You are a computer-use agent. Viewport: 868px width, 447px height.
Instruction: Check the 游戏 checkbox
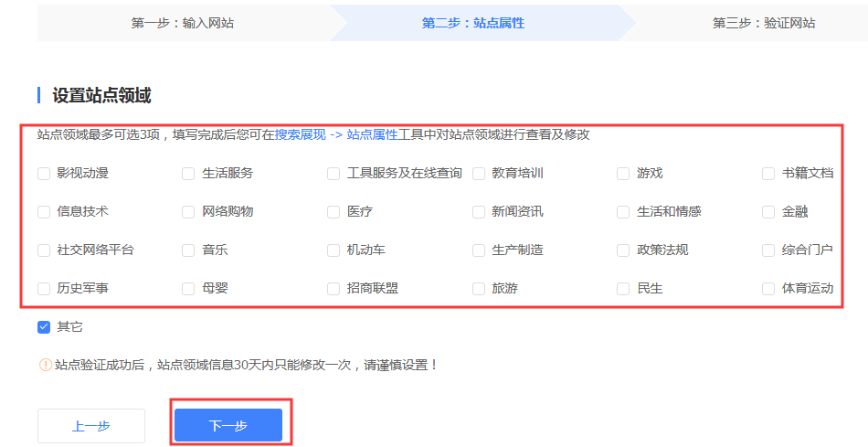pyautogui.click(x=623, y=174)
